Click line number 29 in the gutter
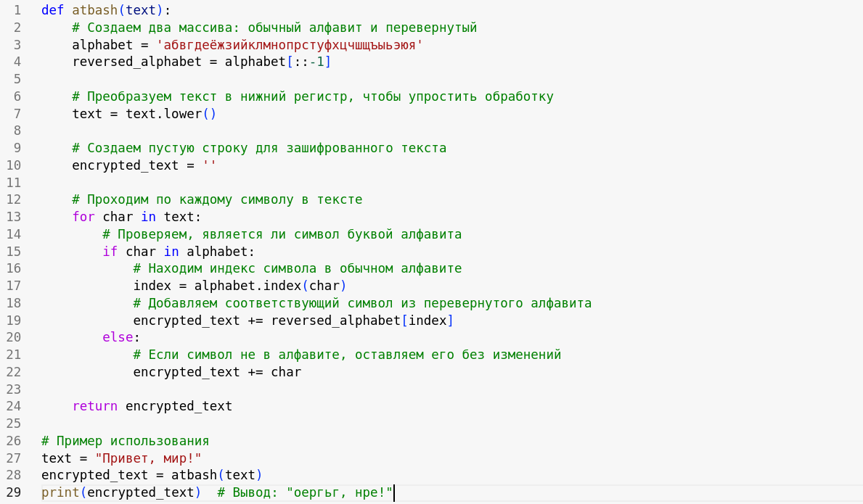The width and height of the screenshot is (863, 504). point(14,492)
